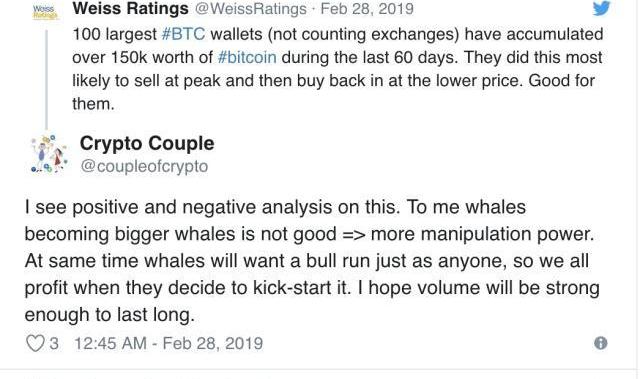Follow the #bitcoin hashtag link

(x=247, y=57)
